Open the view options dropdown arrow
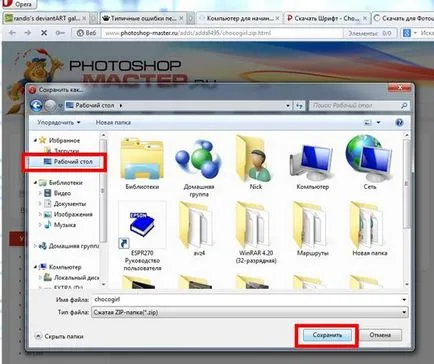 379,123
